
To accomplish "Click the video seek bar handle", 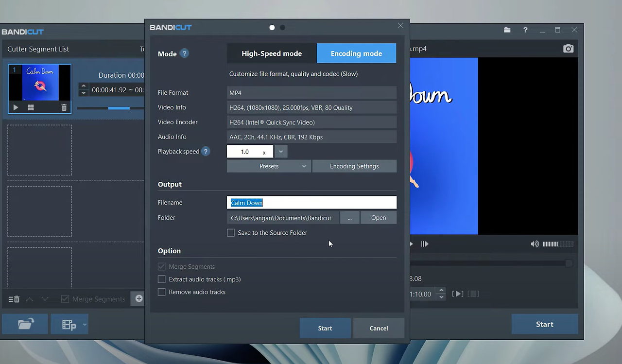I will (x=569, y=263).
